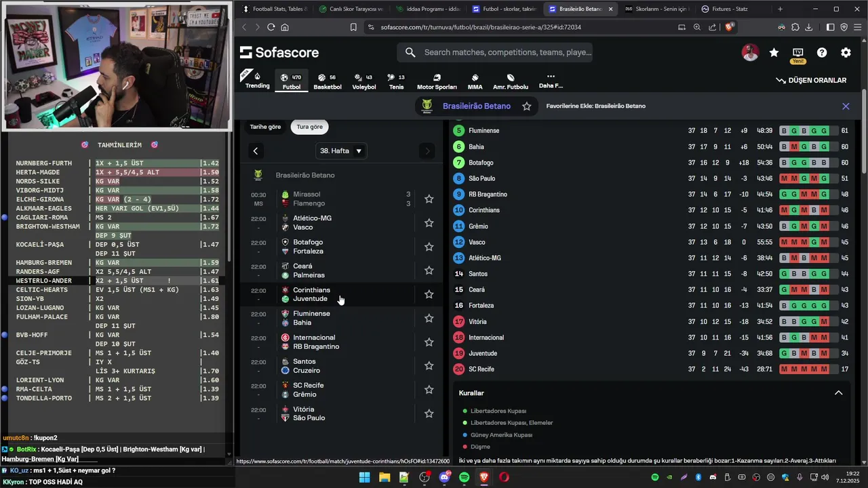
Task: Open browser downloads icon
Action: point(809,27)
